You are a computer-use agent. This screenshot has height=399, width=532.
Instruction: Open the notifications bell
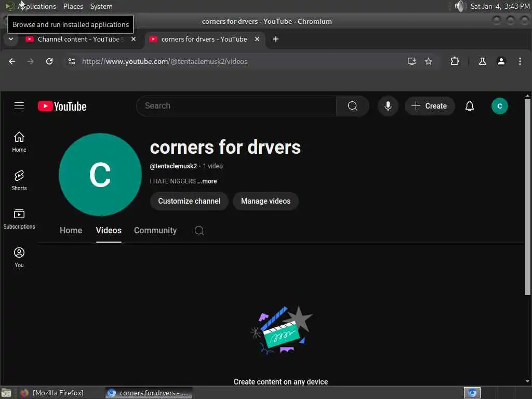(470, 106)
